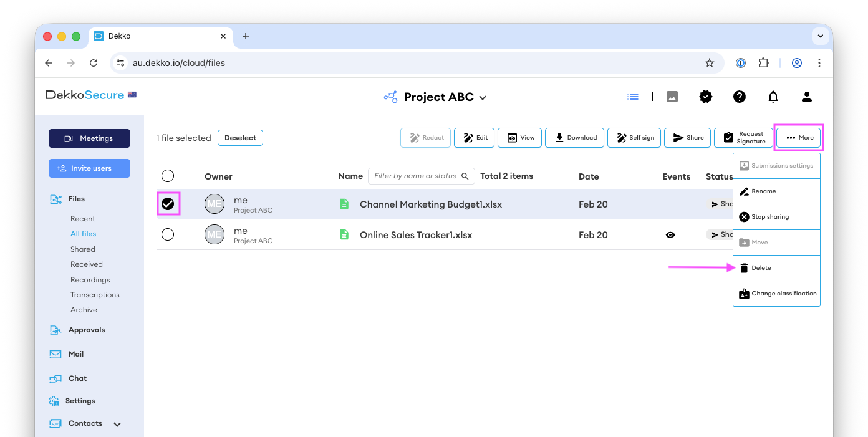Screen dimensions: 868x437
Task: Uncheck the Channel Marketing Budget1.xlsx checkbox
Action: pos(168,204)
